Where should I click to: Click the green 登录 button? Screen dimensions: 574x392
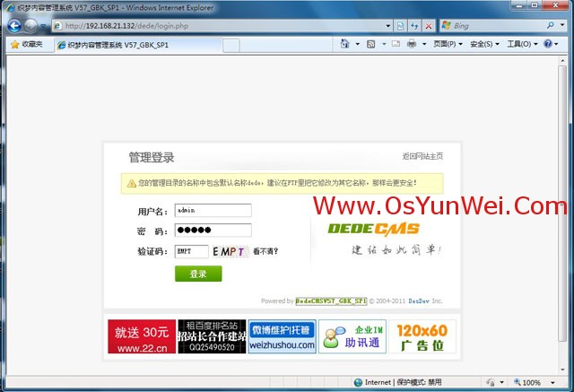coord(198,274)
